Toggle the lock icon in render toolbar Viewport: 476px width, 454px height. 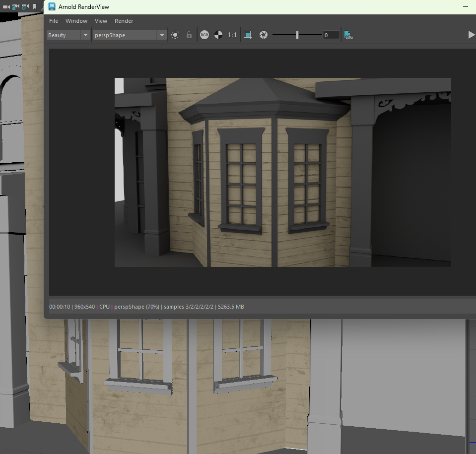[189, 35]
